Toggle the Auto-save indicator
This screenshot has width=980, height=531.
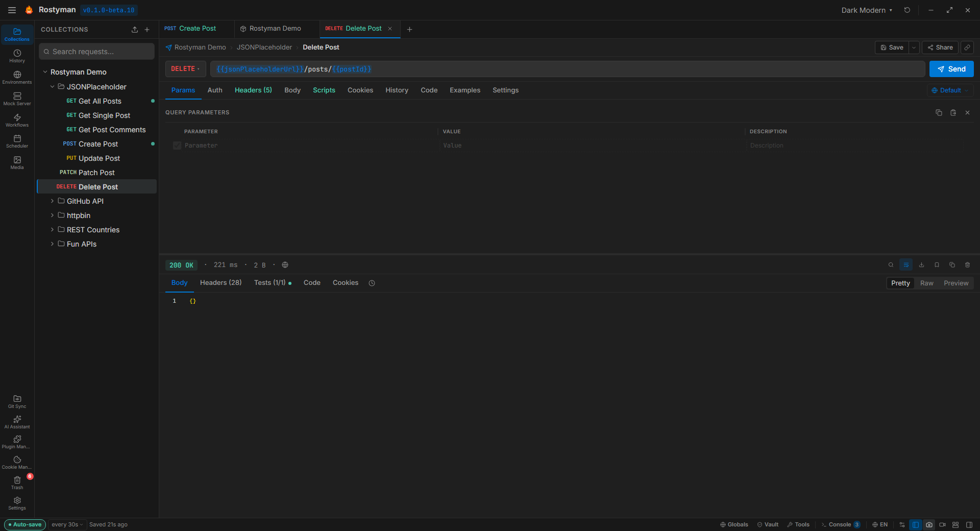[25, 524]
